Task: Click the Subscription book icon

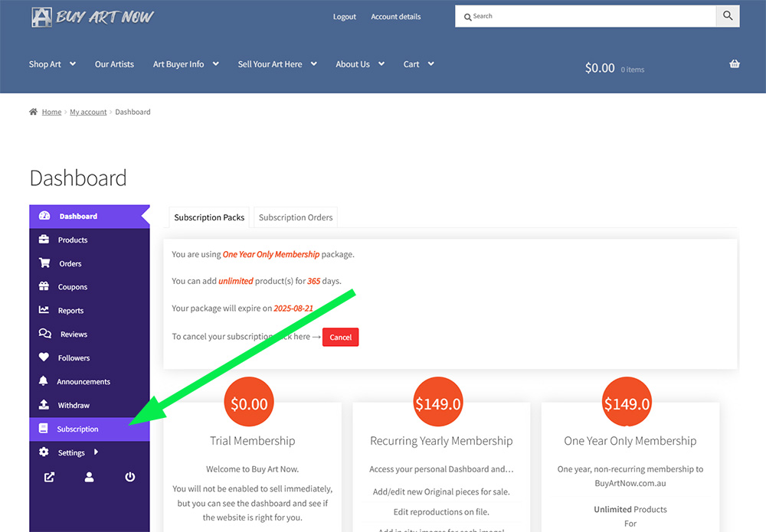Action: click(44, 428)
